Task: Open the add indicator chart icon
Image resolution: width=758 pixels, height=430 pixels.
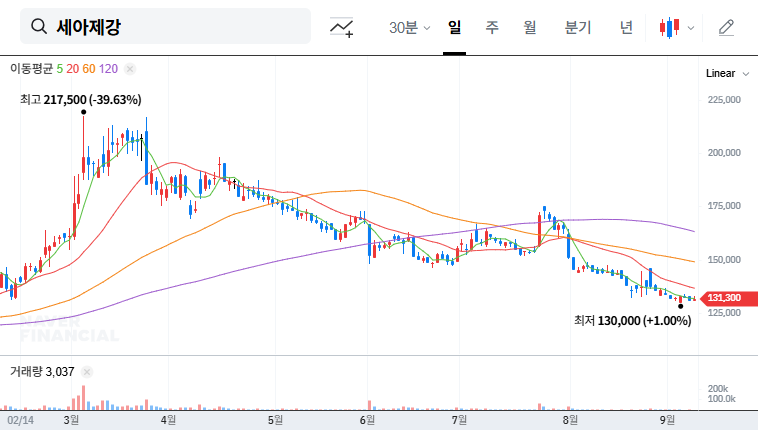Action: [x=341, y=27]
